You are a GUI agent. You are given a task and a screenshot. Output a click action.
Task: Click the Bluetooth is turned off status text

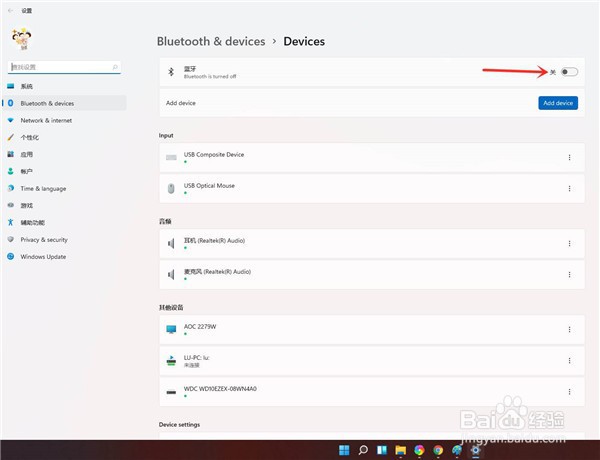tap(210, 77)
